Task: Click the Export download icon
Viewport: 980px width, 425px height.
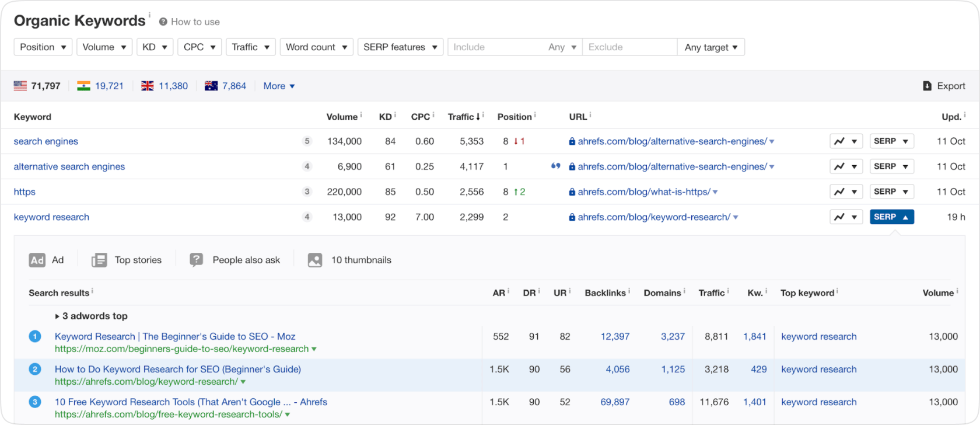Action: point(927,86)
